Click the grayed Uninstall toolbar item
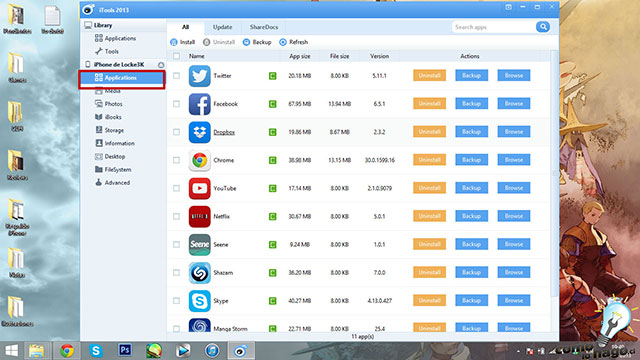Image resolution: width=640 pixels, height=360 pixels. coord(219,42)
